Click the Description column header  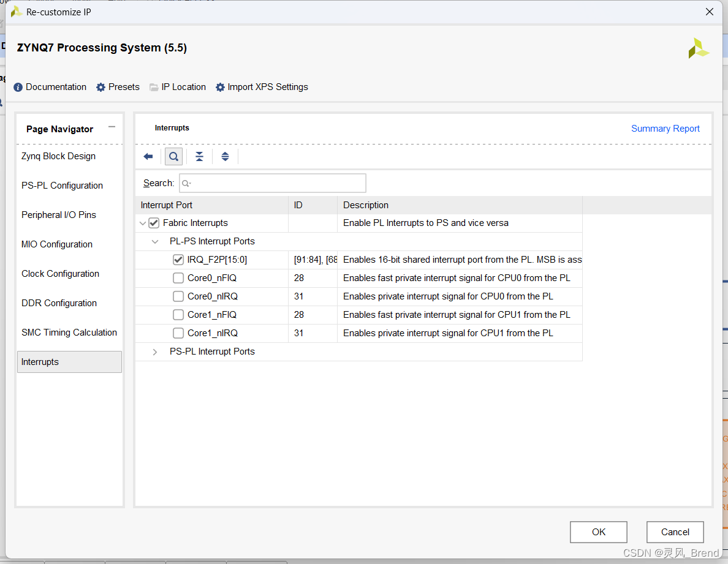click(x=460, y=205)
